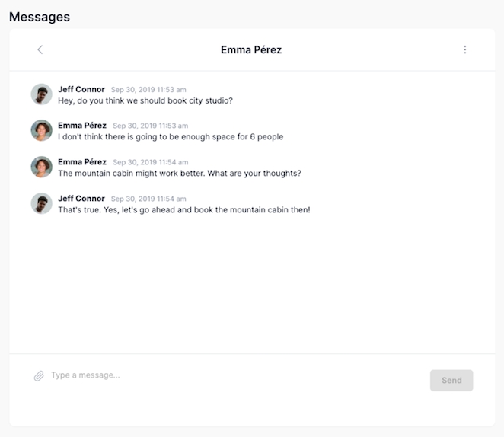
Task: Click the Jeff Connor name on first message
Action: pyautogui.click(x=81, y=89)
